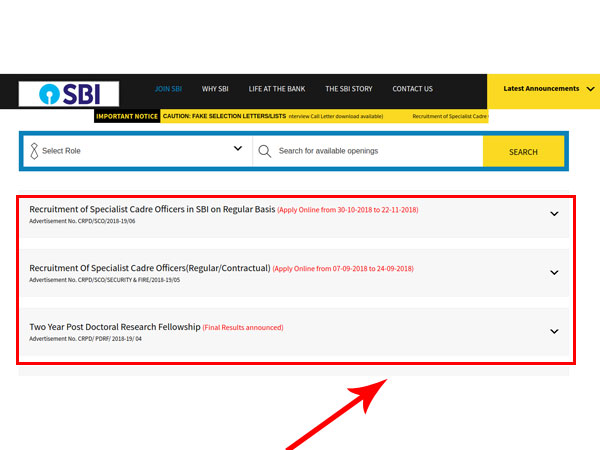The width and height of the screenshot is (600, 450).
Task: Focus the Search for available openings field
Action: click(x=368, y=151)
